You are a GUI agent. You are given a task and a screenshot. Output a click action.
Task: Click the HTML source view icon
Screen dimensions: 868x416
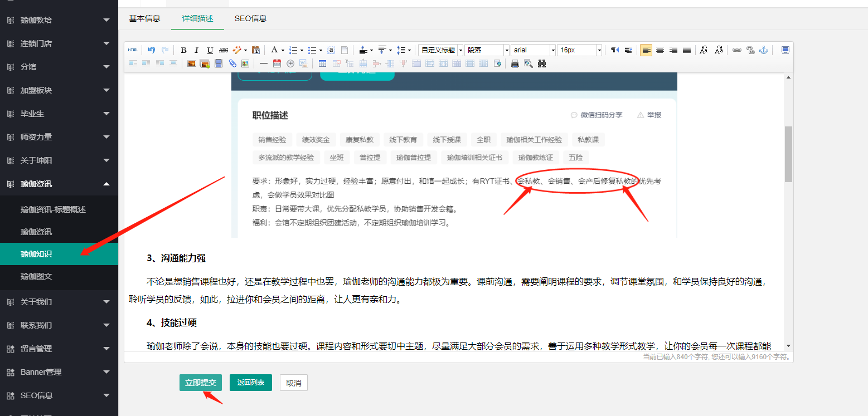click(x=133, y=50)
